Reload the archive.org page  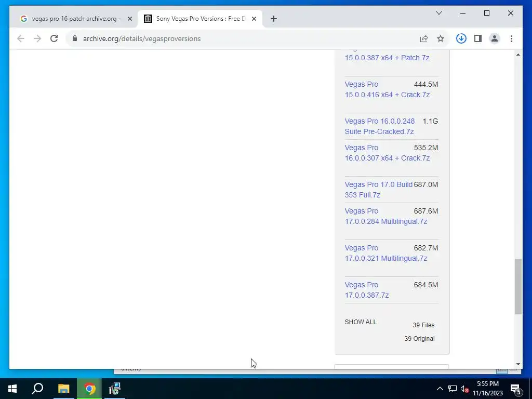(x=54, y=38)
